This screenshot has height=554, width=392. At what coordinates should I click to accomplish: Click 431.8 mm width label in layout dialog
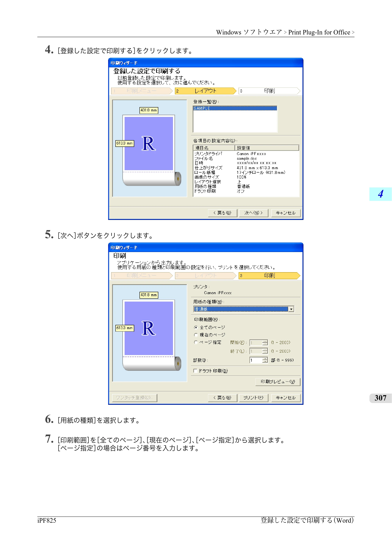(149, 110)
